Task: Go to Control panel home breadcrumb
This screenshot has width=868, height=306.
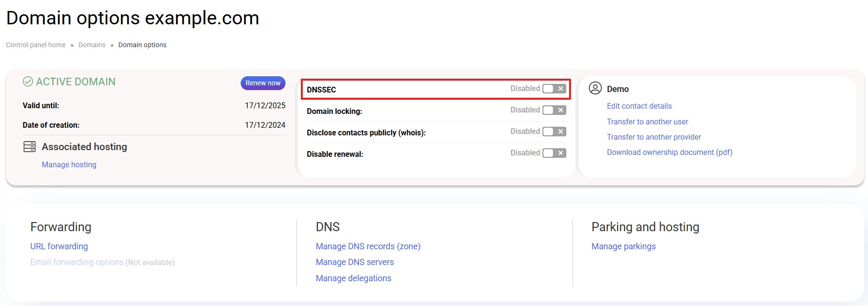Action: tap(36, 45)
